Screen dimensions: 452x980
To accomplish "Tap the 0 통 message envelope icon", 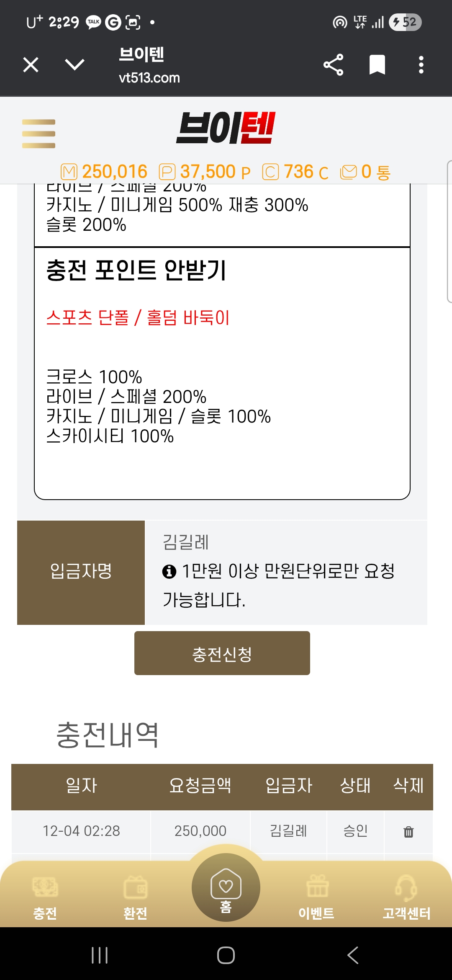I will pyautogui.click(x=349, y=172).
